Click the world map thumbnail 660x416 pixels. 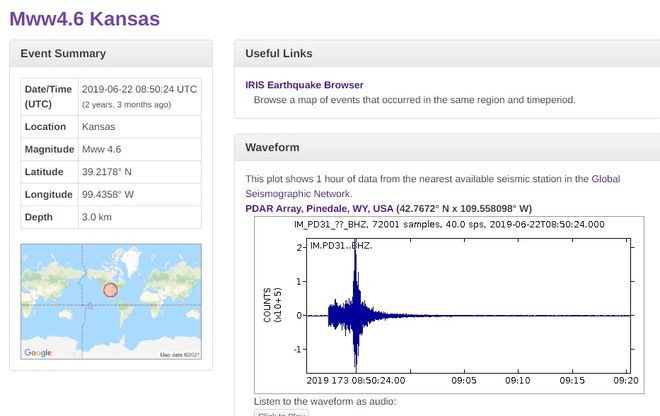pyautogui.click(x=111, y=301)
